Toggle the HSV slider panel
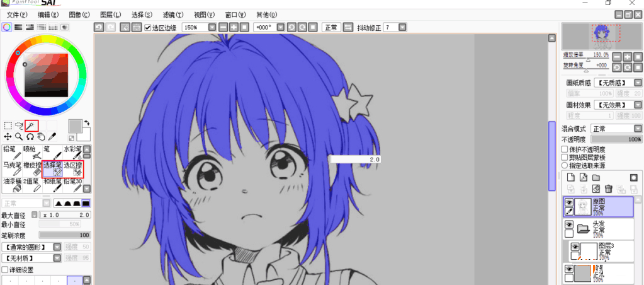644x285 pixels. [30, 27]
